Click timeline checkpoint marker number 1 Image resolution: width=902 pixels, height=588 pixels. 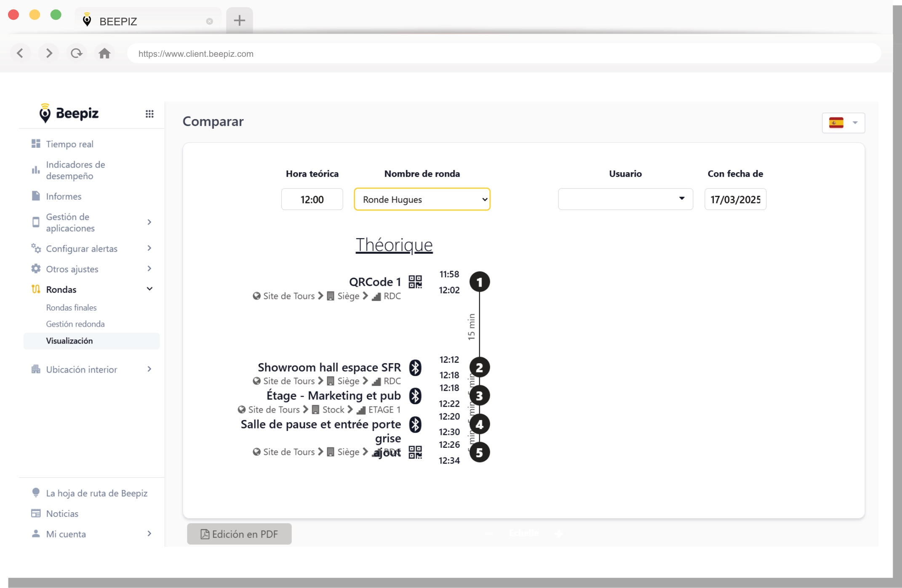pyautogui.click(x=479, y=282)
